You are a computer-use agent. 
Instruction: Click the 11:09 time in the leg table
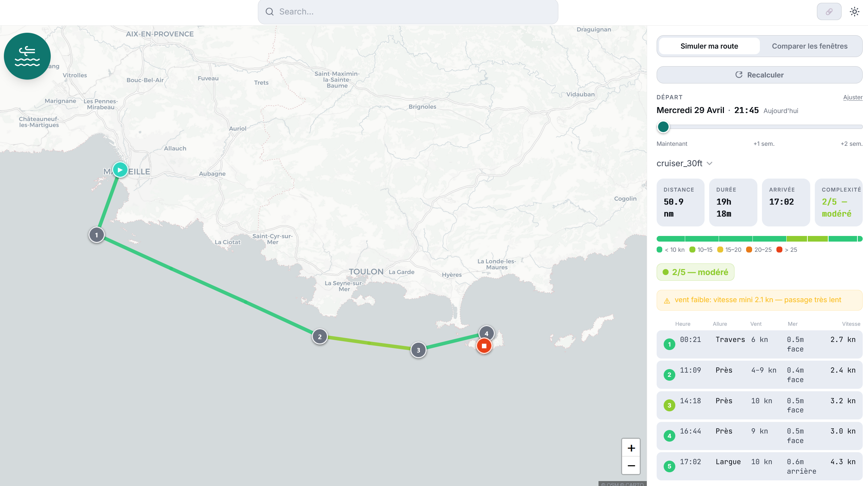[x=690, y=370]
